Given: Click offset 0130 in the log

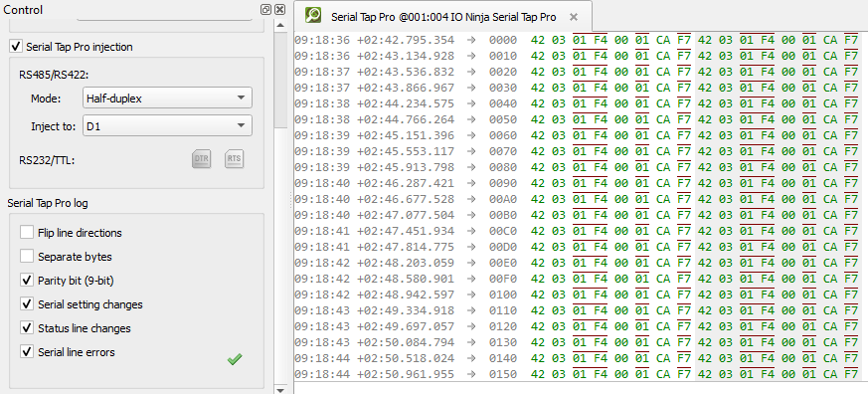Looking at the screenshot, I should tap(503, 342).
